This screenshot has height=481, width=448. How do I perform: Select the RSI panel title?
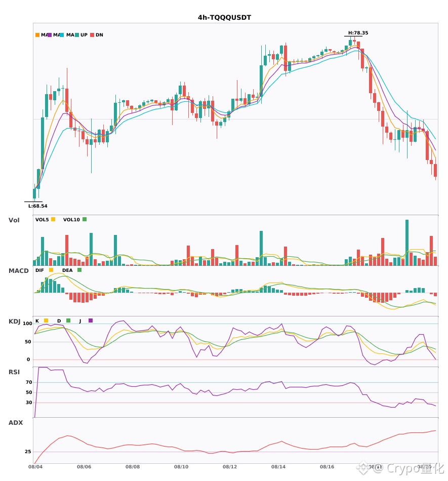click(14, 372)
